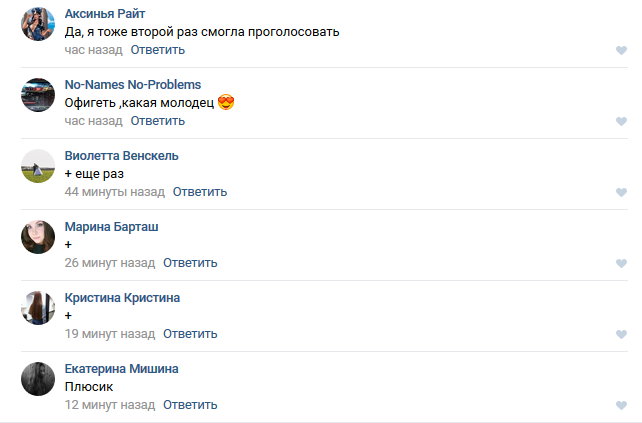Open Виолетта Венскель's avatar picture
This screenshot has width=642, height=423.
click(38, 166)
